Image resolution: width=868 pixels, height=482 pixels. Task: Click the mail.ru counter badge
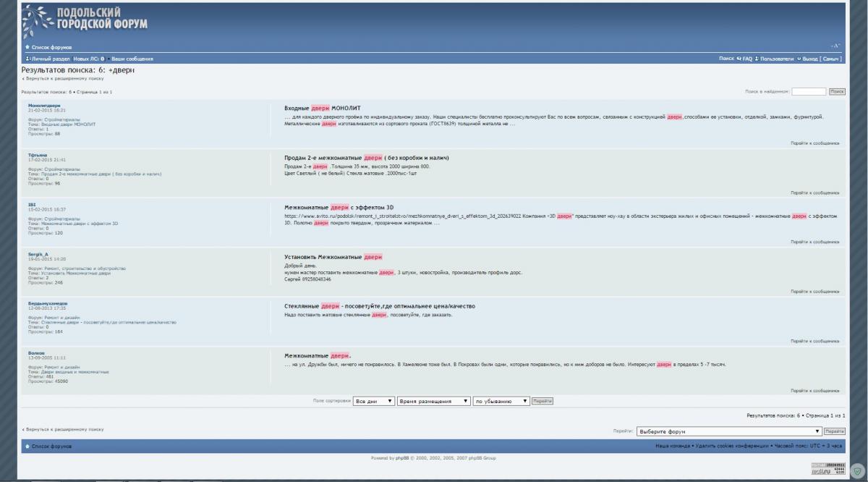827,468
